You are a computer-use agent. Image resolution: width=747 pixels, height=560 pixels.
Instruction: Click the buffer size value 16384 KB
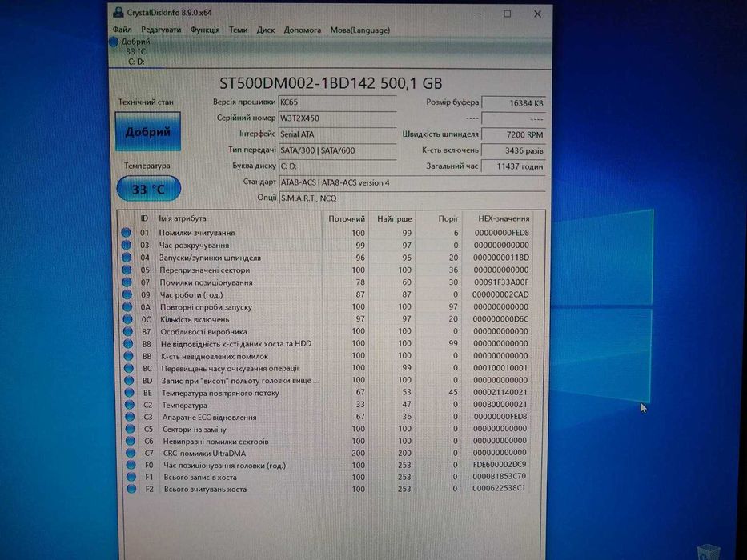[x=513, y=103]
